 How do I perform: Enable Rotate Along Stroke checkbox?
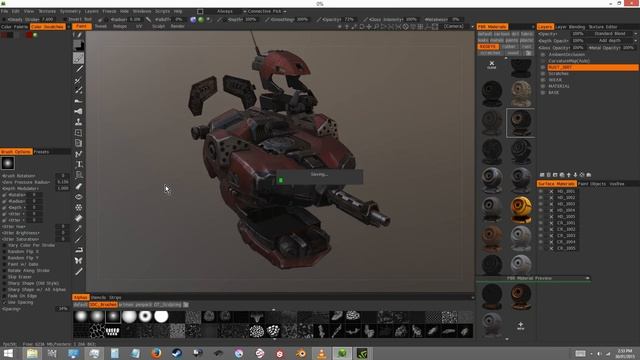point(4,271)
